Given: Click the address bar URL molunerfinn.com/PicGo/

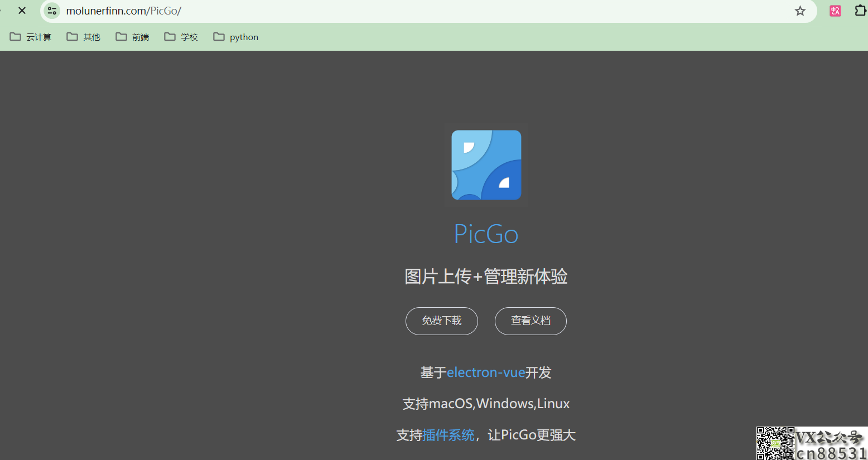Looking at the screenshot, I should click(x=123, y=11).
